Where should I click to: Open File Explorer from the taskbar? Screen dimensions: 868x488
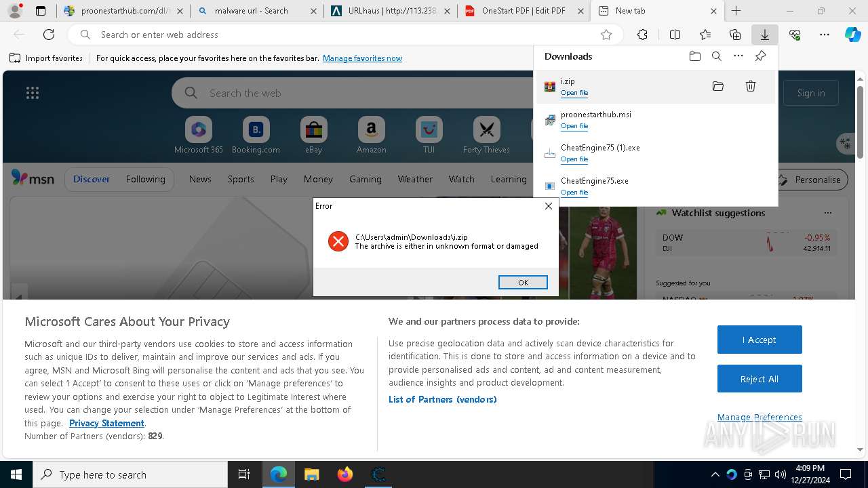pyautogui.click(x=311, y=474)
